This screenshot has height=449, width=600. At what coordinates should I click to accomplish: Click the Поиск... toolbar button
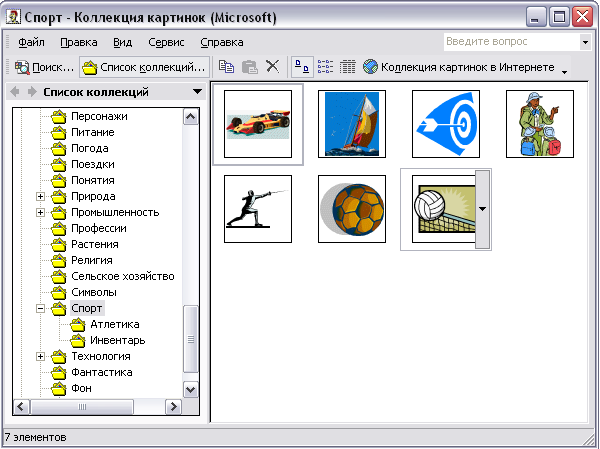click(44, 67)
